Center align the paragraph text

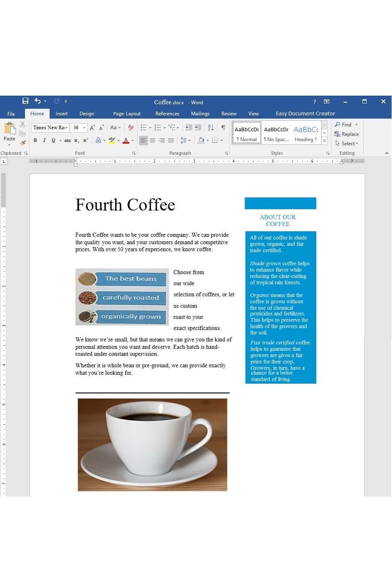coord(153,140)
